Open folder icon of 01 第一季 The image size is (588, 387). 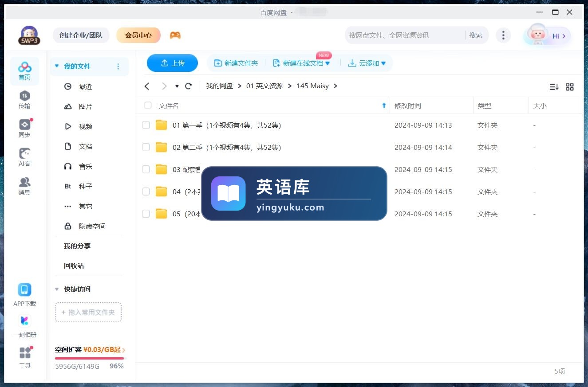pos(161,125)
